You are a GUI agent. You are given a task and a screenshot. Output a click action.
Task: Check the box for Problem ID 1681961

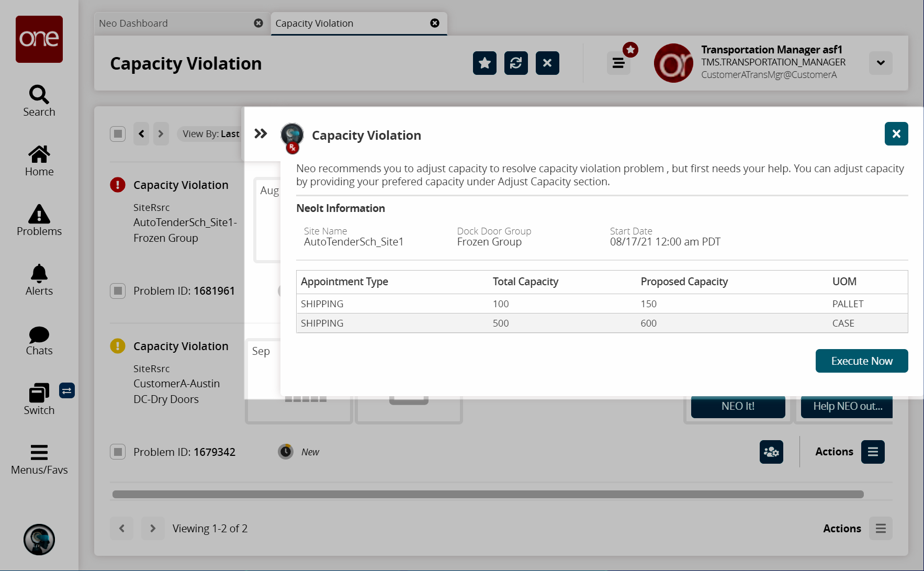[x=118, y=291]
